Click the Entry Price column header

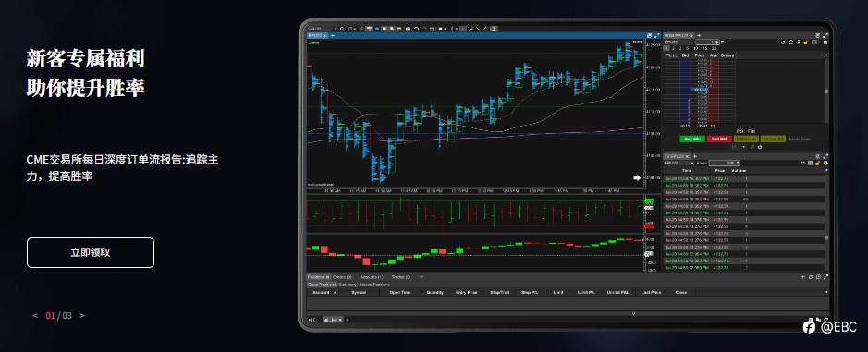(x=466, y=292)
